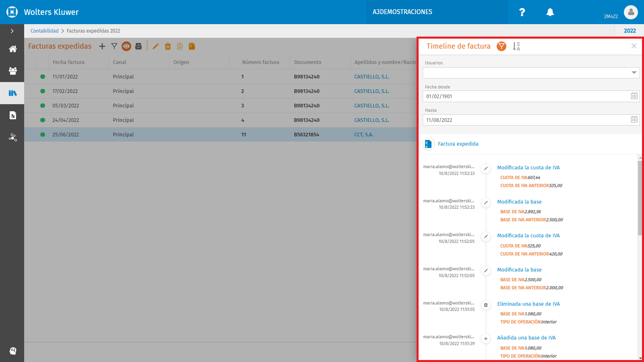Open calendar for Fecha desde
The width and height of the screenshot is (644, 362).
634,96
